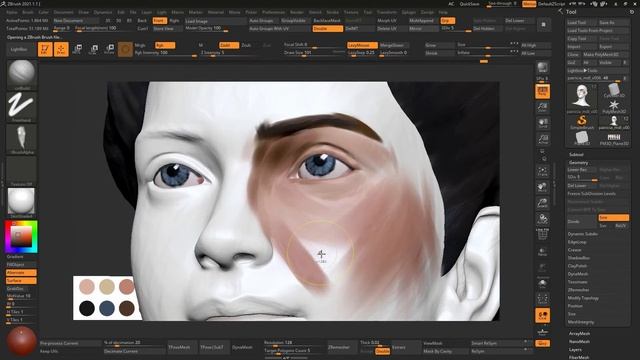640x360 pixels.
Task: Expand the ClayPolish section
Action: pos(577,266)
